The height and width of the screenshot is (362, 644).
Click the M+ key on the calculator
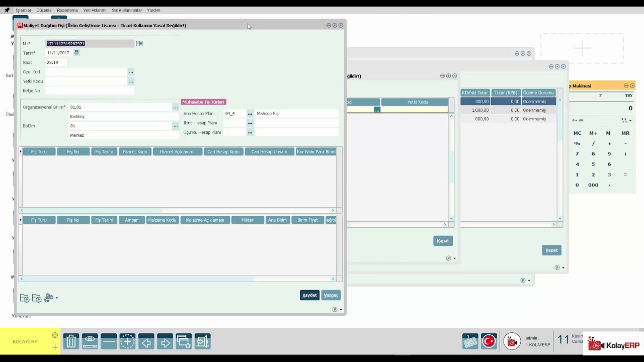[x=593, y=133]
